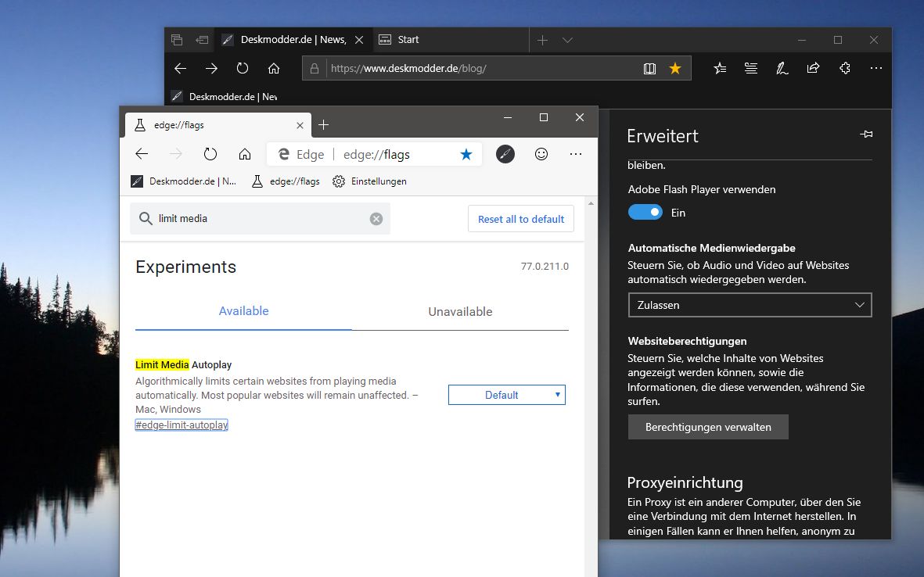Open Deskmodder.de bookmark in Chromium Edge
The width and height of the screenshot is (924, 577).
(x=183, y=181)
